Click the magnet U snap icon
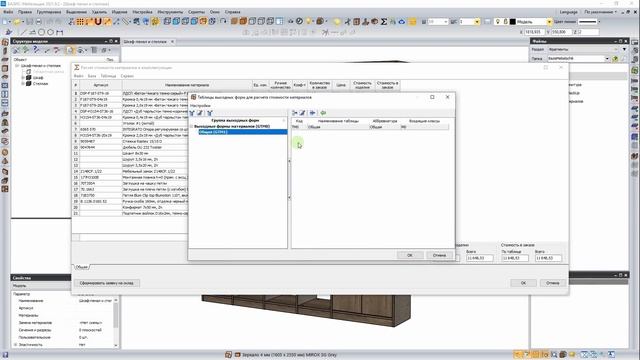 coord(98,21)
